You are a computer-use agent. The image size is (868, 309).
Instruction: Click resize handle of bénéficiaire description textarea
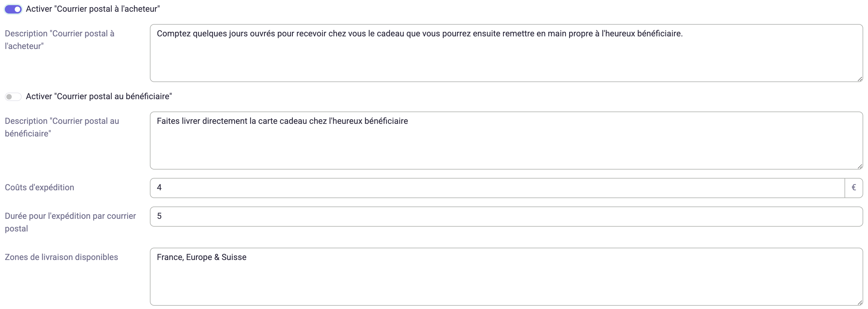click(860, 166)
